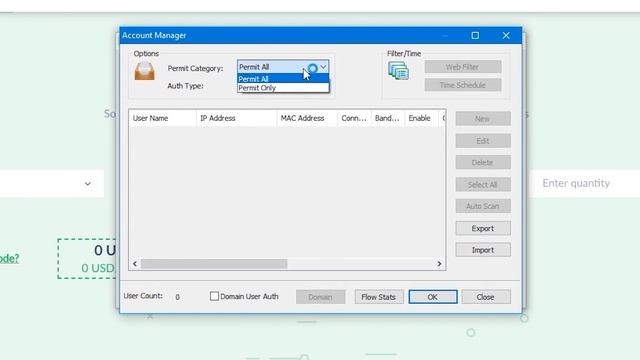Click the Auth Type label
This screenshot has height=360, width=640.
185,86
